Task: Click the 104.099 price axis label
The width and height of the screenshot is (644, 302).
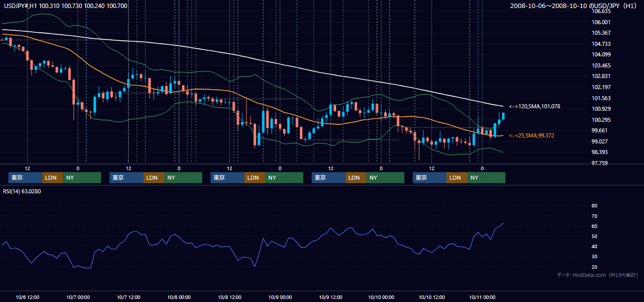Action: point(601,54)
